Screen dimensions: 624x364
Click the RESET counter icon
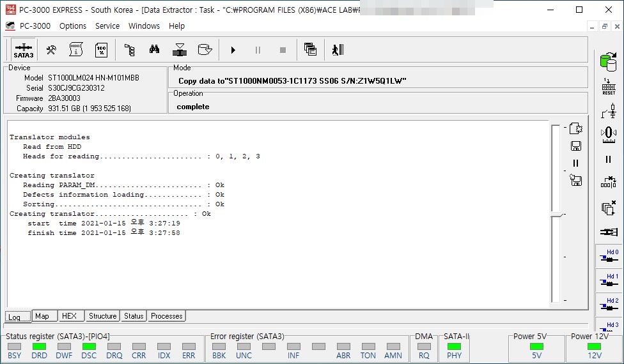608,87
